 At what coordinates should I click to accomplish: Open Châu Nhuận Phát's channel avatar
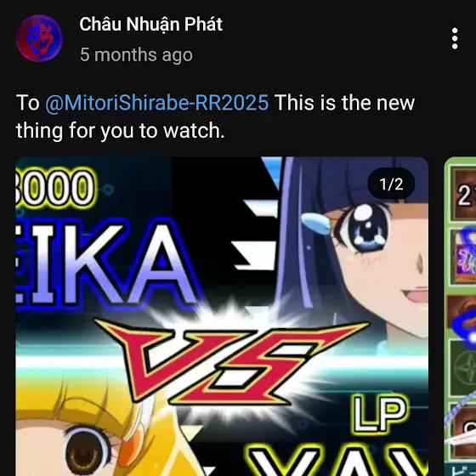click(39, 38)
